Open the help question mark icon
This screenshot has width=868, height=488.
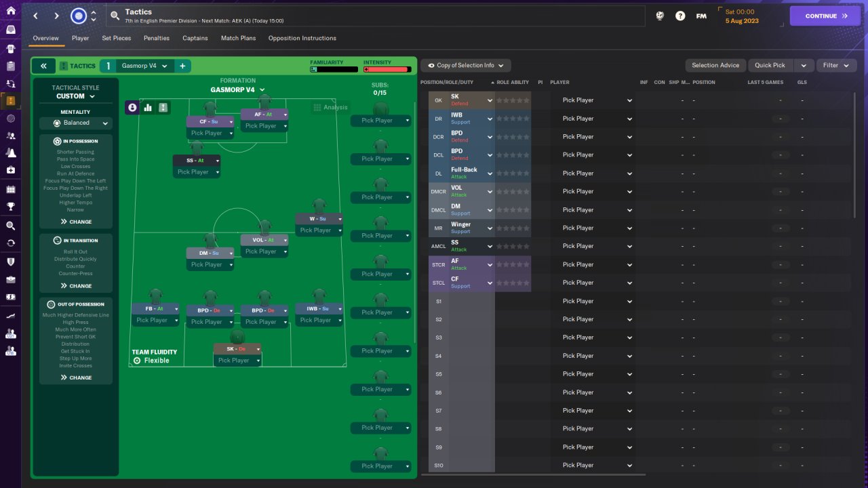tap(680, 16)
